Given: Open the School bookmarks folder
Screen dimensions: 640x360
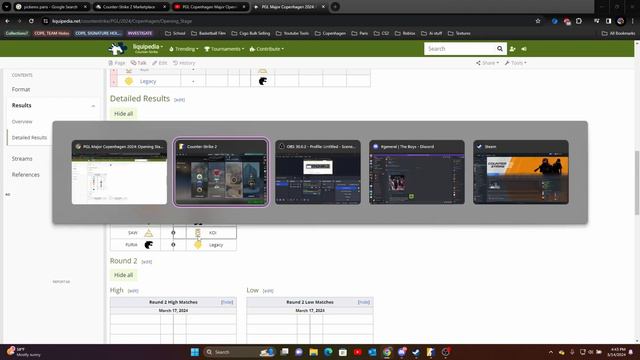Looking at the screenshot, I should coord(176,33).
